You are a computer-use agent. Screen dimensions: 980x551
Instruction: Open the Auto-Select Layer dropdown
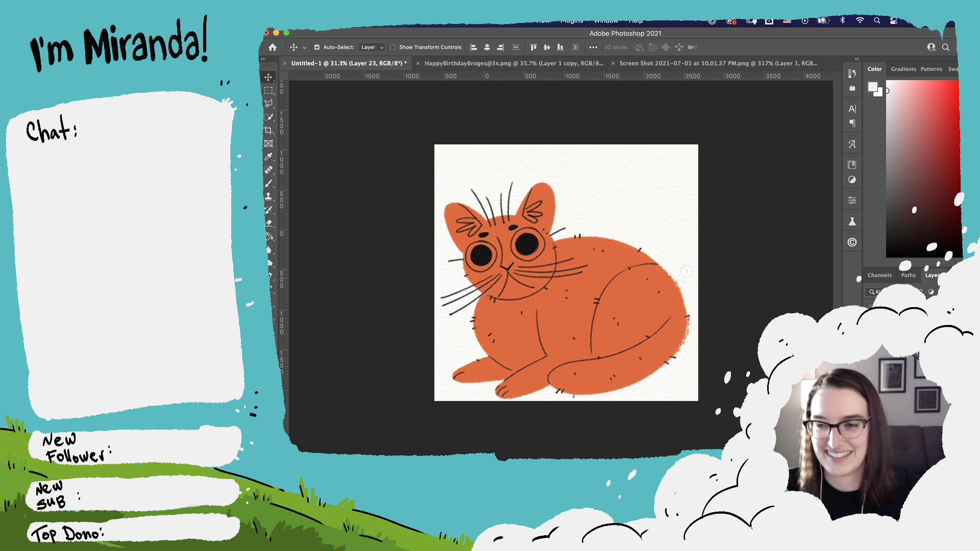click(372, 47)
